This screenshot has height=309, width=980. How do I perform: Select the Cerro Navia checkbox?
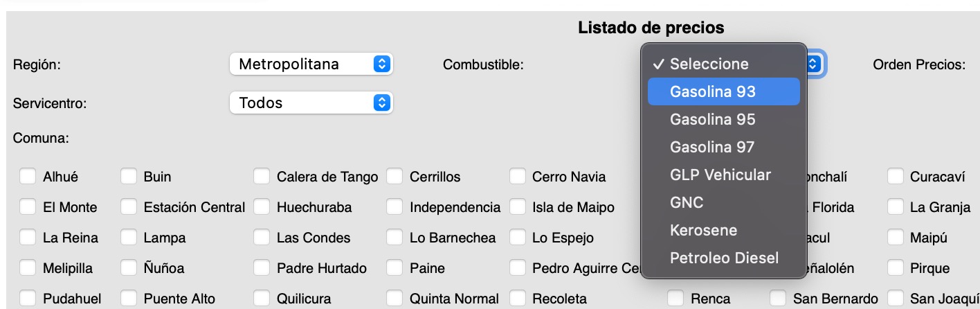(x=518, y=177)
